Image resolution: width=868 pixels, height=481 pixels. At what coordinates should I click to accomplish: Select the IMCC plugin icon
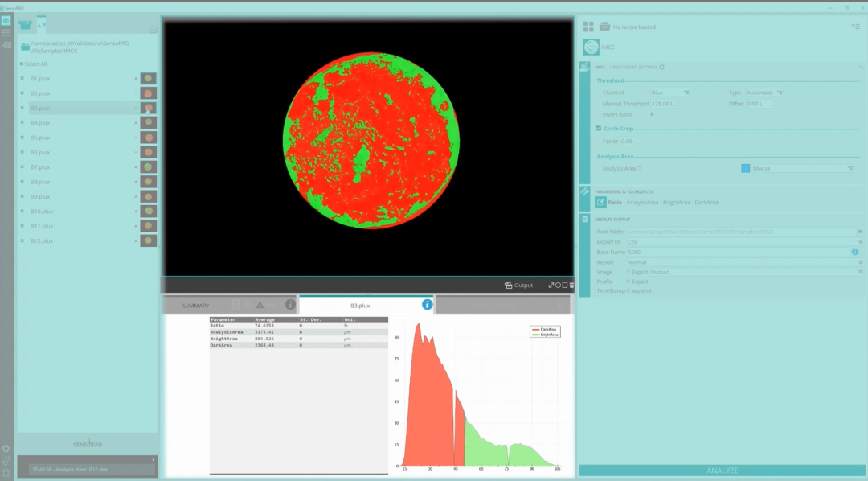click(x=592, y=47)
